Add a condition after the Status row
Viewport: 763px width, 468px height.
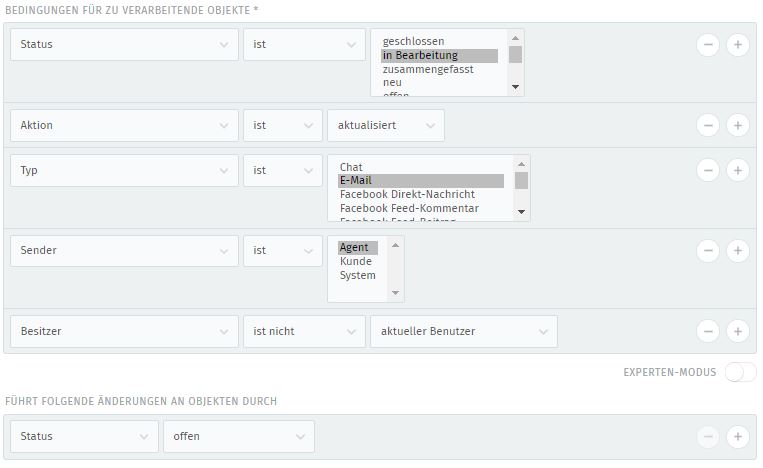738,45
